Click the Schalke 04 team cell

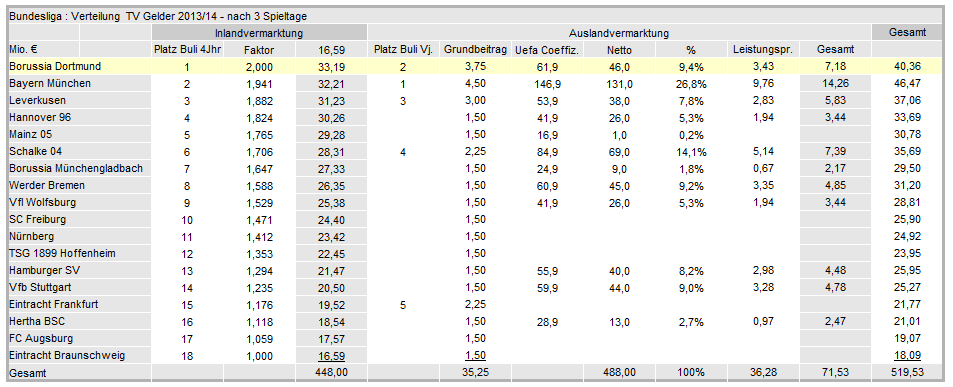pyautogui.click(x=78, y=151)
